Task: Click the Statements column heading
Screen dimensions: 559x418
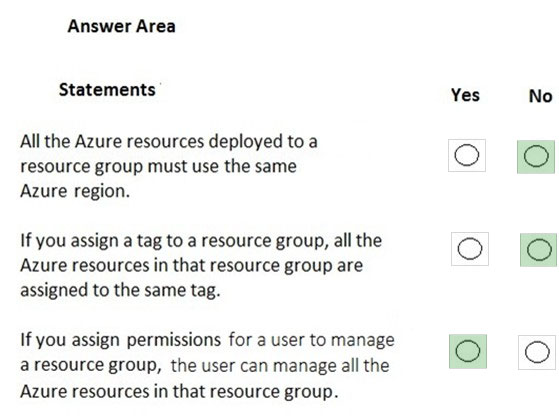Action: tap(107, 90)
